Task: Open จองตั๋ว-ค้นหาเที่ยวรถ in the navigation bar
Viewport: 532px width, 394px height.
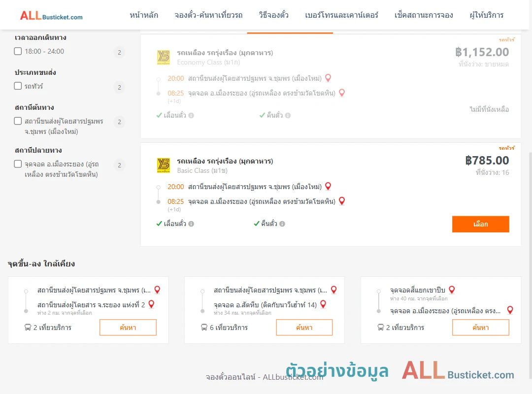Action: coord(208,15)
